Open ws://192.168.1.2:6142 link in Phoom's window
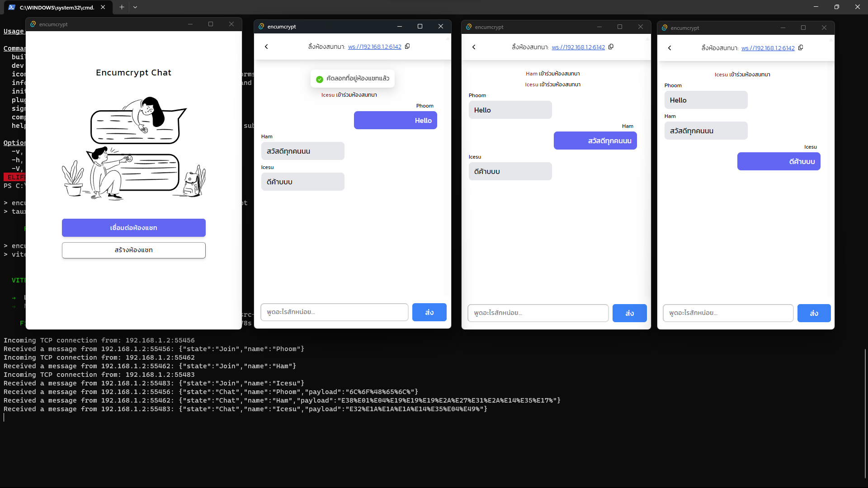 (x=374, y=47)
